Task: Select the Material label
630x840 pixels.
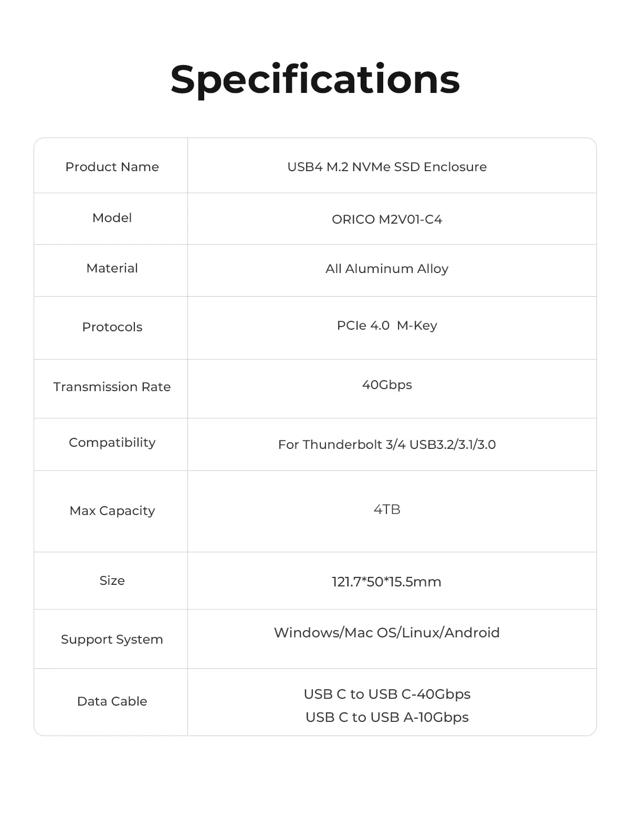Action: pos(112,268)
